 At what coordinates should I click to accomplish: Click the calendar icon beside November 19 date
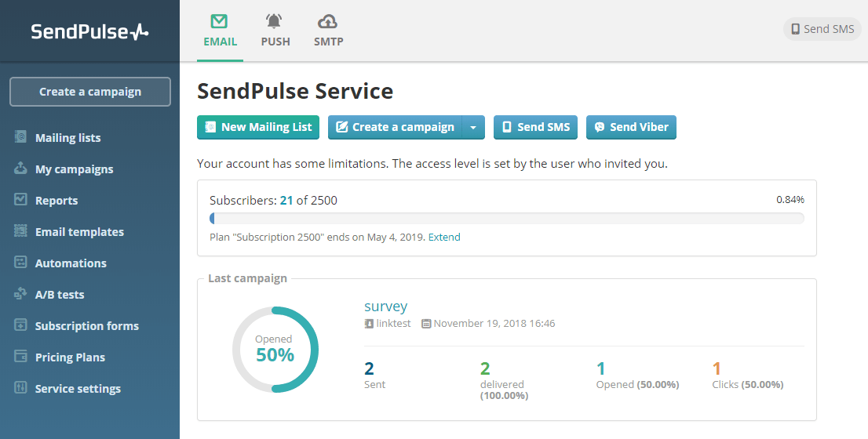[x=425, y=324]
